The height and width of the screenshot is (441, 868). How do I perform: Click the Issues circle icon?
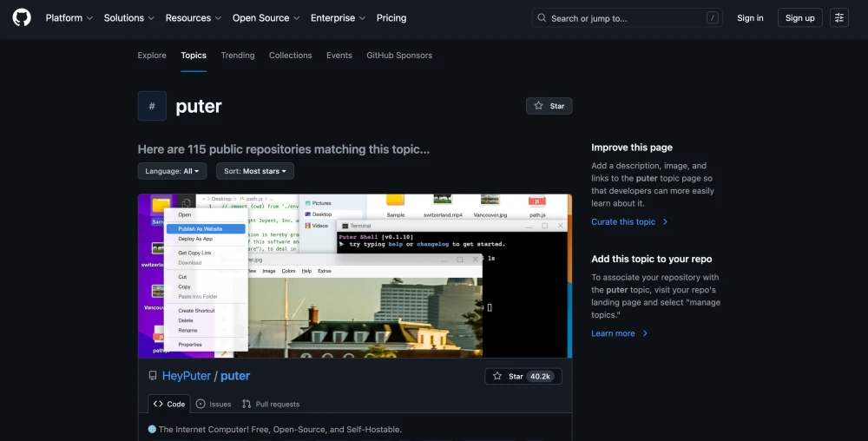[x=201, y=404]
